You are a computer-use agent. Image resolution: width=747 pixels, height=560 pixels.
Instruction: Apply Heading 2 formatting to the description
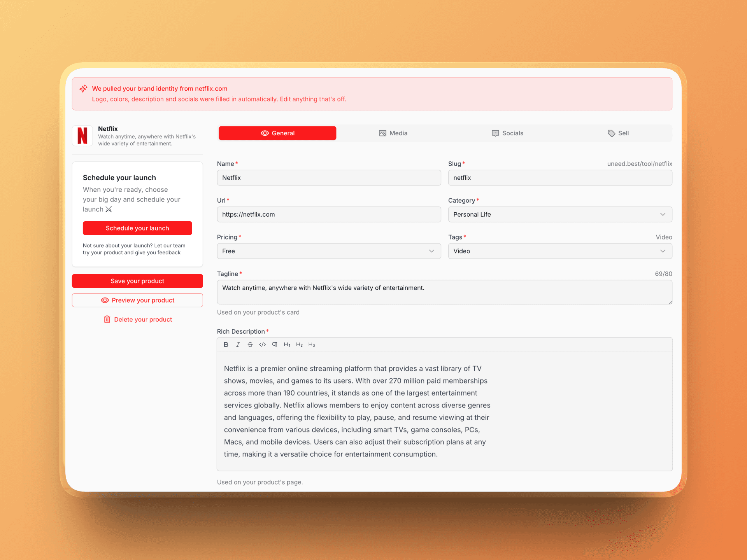click(299, 345)
